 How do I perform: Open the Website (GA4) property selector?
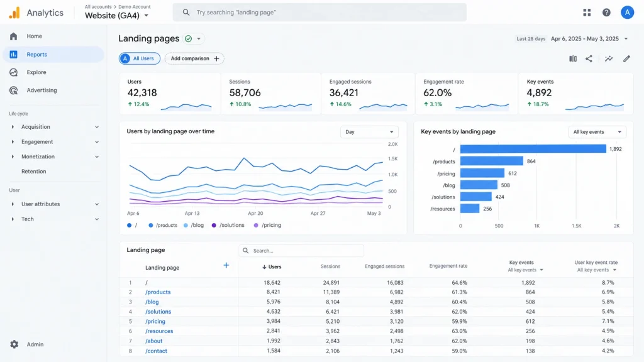point(116,16)
